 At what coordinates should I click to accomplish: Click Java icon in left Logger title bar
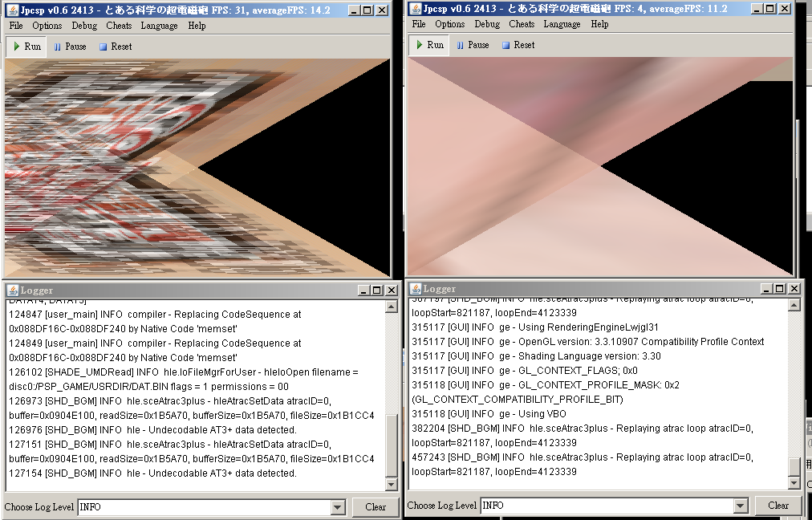(12, 290)
